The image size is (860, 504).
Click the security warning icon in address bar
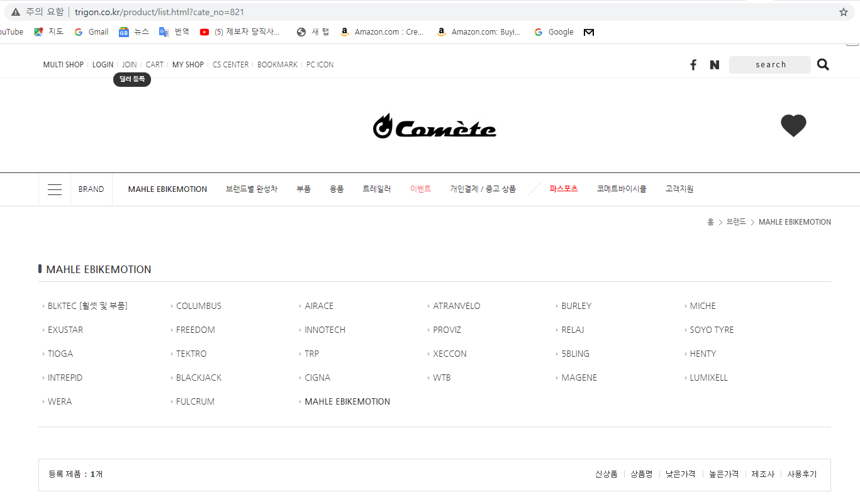coord(16,12)
